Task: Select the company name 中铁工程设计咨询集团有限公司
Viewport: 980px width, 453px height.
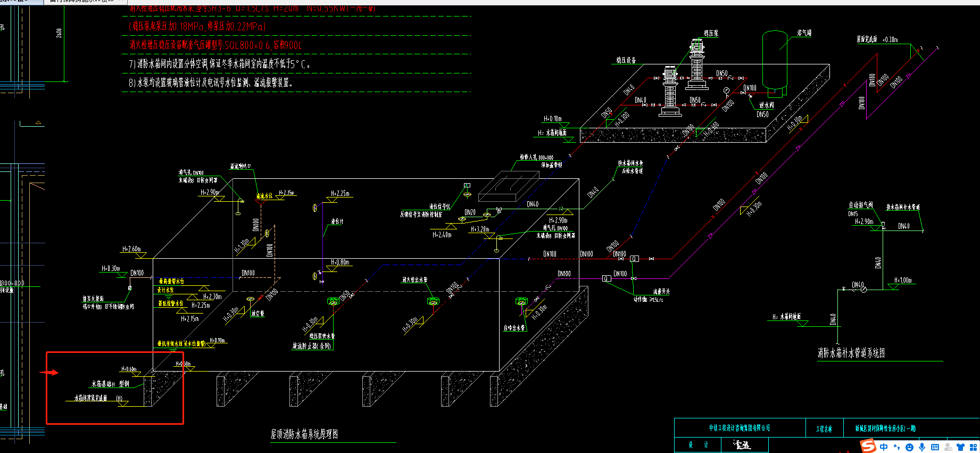Action: coord(740,428)
